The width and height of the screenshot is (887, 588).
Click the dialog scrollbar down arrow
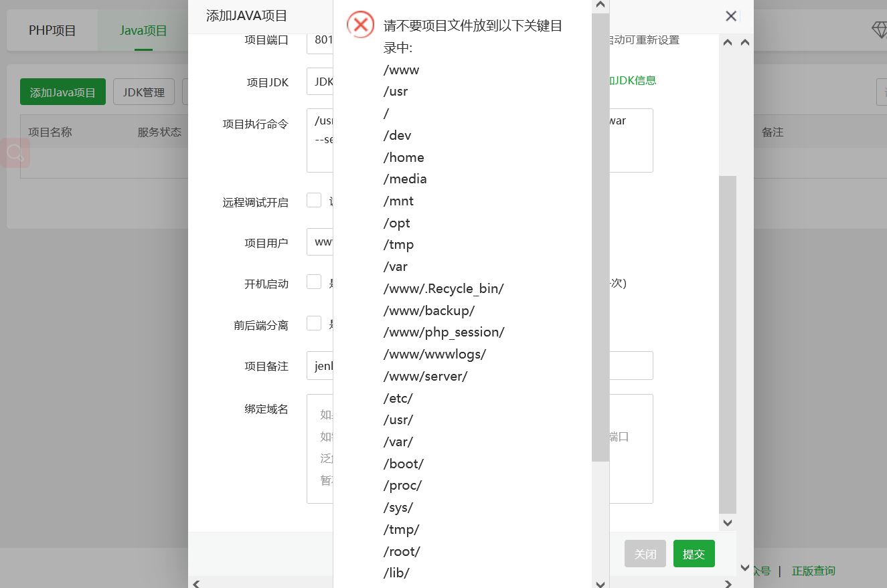click(x=728, y=523)
